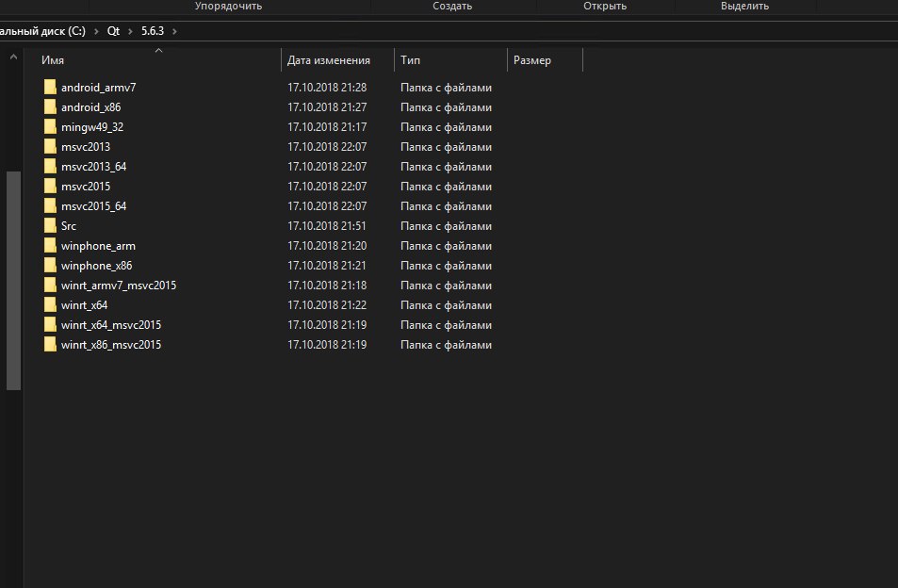Select the msvc2013_64 folder icon
This screenshot has width=898, height=588.
click(50, 166)
